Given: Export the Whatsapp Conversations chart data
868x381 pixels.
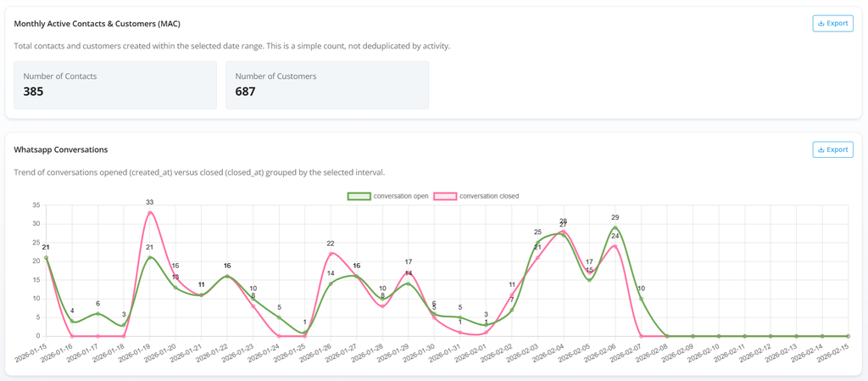Looking at the screenshot, I should pos(832,149).
